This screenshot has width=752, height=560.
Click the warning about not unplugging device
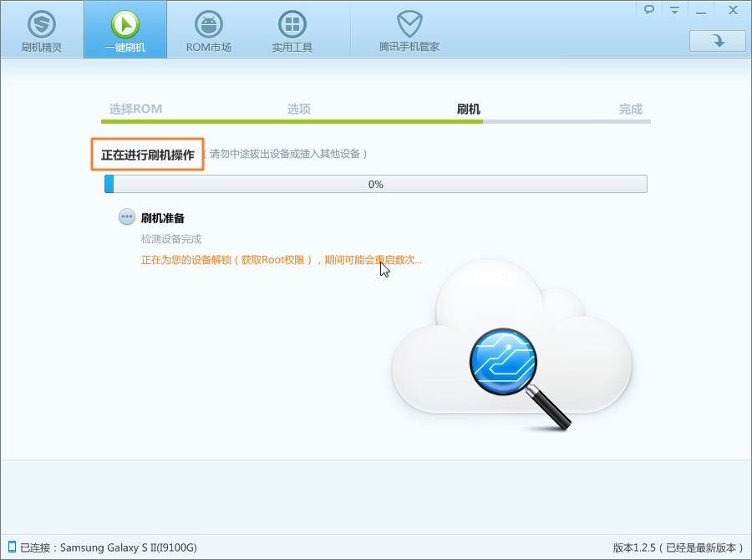point(285,154)
